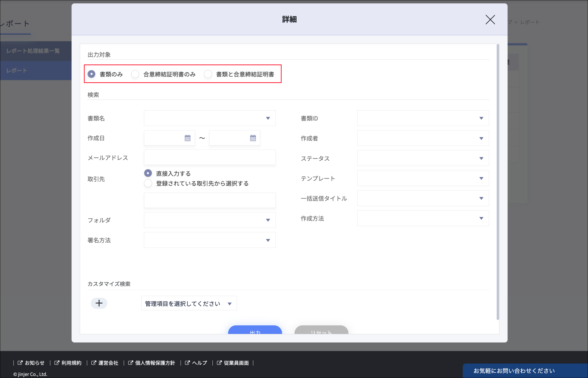
Task: Add a custom search row with plus
Action: [99, 303]
